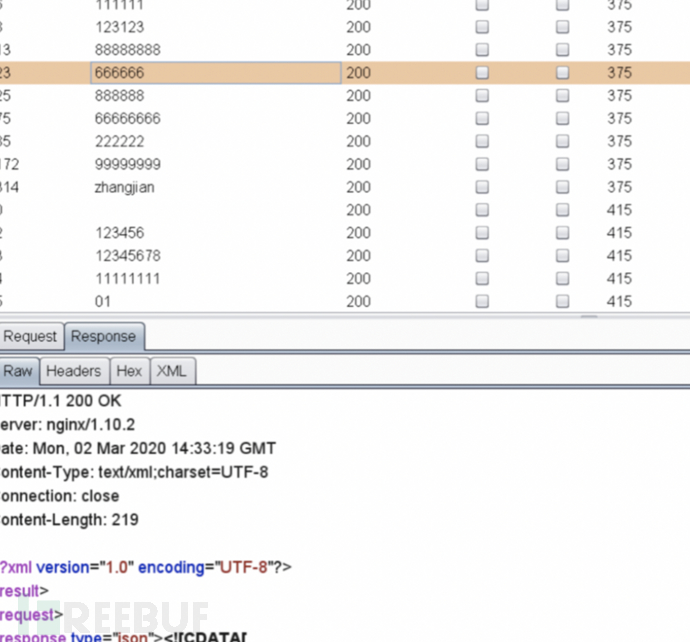This screenshot has height=642, width=690.
Task: Tick second checkbox in 66666666 row
Action: 562,118
